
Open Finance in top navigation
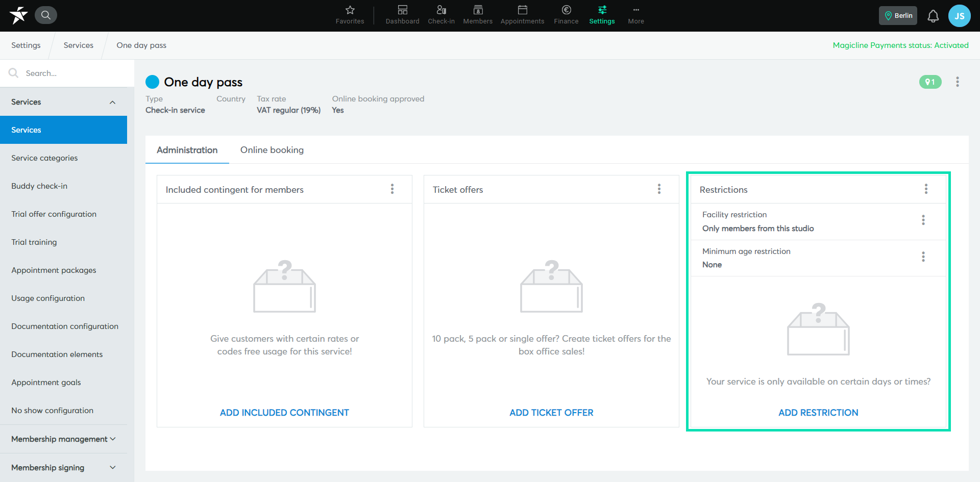566,15
